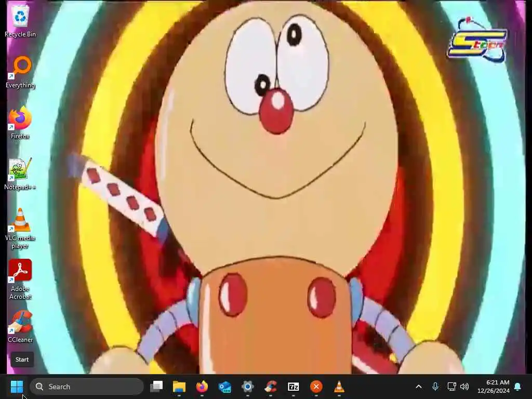Select the Everything search shortcut
The height and width of the screenshot is (399, 532).
[20, 72]
